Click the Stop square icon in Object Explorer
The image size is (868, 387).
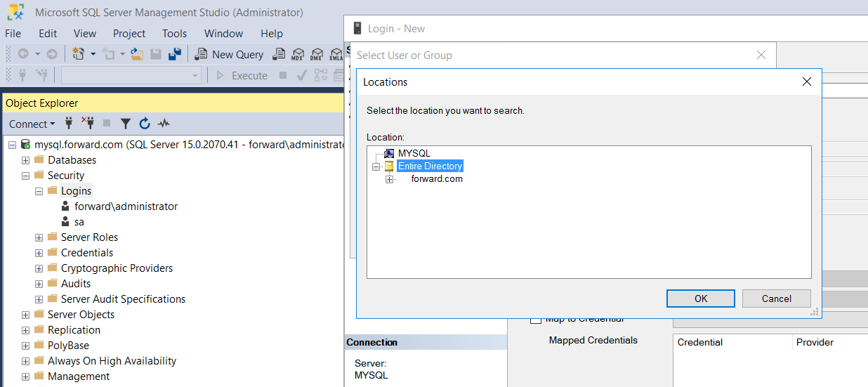(x=107, y=124)
